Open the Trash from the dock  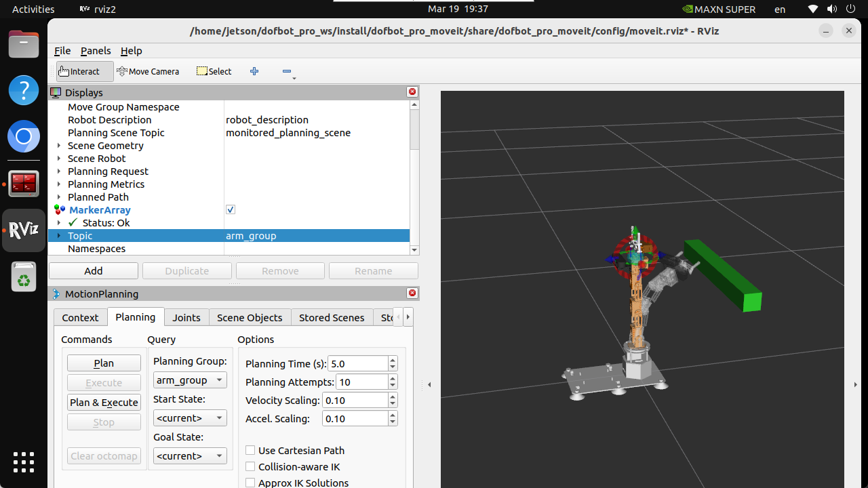(x=24, y=277)
